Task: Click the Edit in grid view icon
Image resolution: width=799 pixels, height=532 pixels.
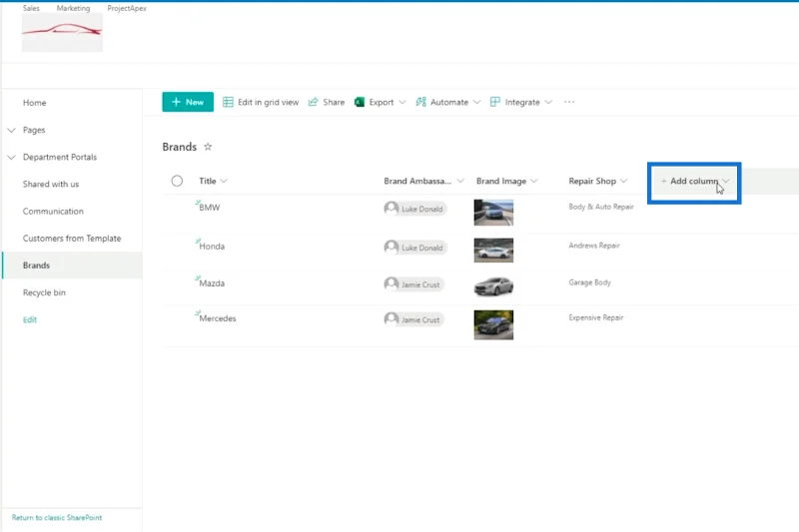Action: point(228,103)
